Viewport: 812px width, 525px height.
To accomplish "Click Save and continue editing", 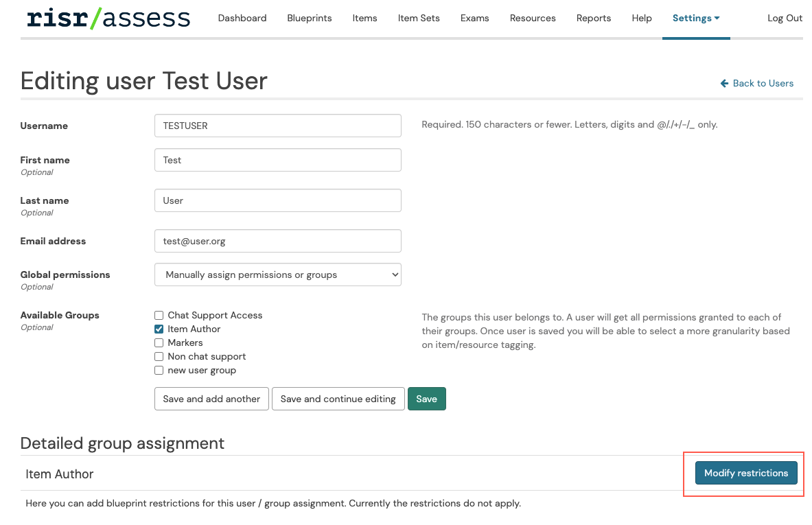I will pos(338,399).
